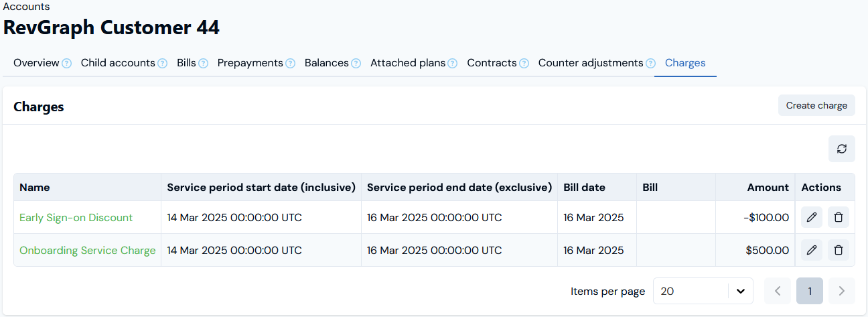Edit the Early Sign-on Discount charge
The width and height of the screenshot is (868, 317).
(812, 217)
